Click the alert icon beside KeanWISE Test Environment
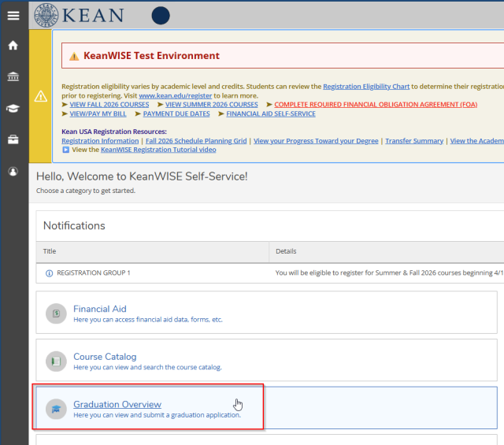504x445 pixels. (74, 56)
